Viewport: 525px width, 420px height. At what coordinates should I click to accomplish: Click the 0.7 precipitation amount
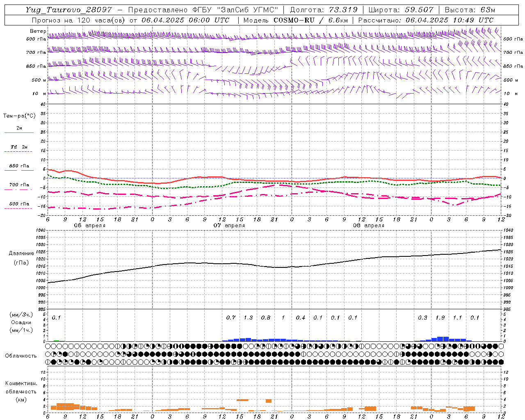(x=231, y=317)
